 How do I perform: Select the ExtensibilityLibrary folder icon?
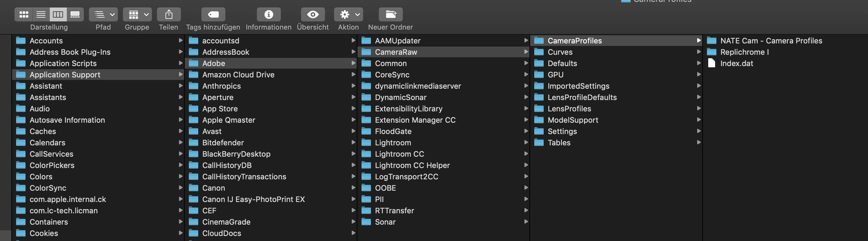[x=366, y=109]
